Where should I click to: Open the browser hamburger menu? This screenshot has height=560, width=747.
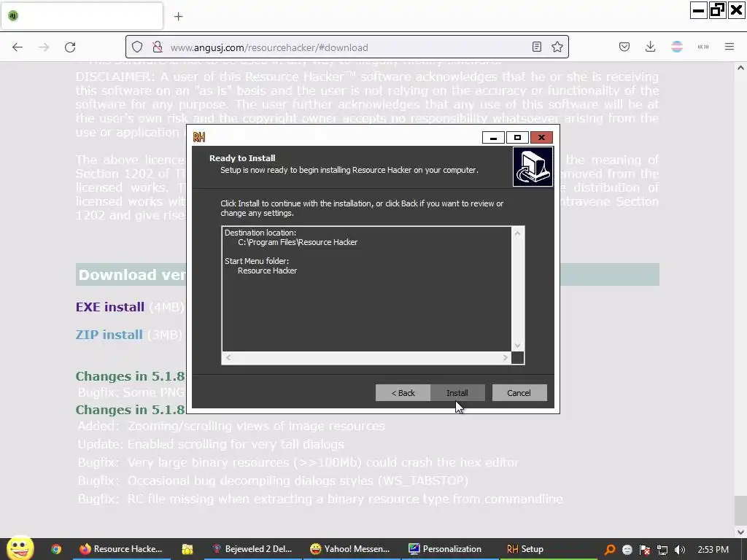tap(729, 47)
